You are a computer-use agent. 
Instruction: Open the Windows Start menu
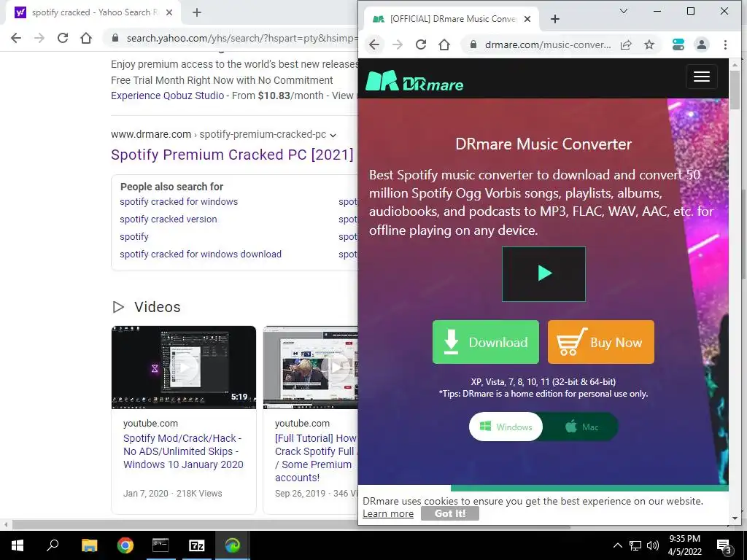coord(18,545)
